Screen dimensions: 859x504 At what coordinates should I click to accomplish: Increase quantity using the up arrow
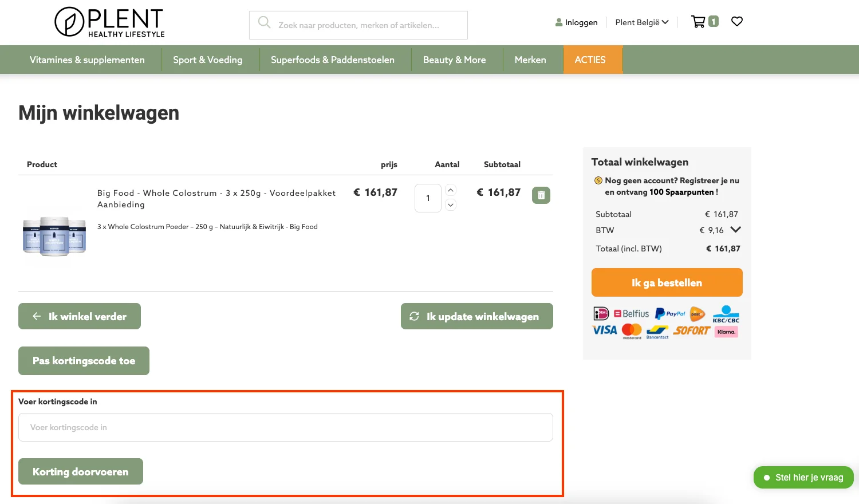(x=451, y=190)
